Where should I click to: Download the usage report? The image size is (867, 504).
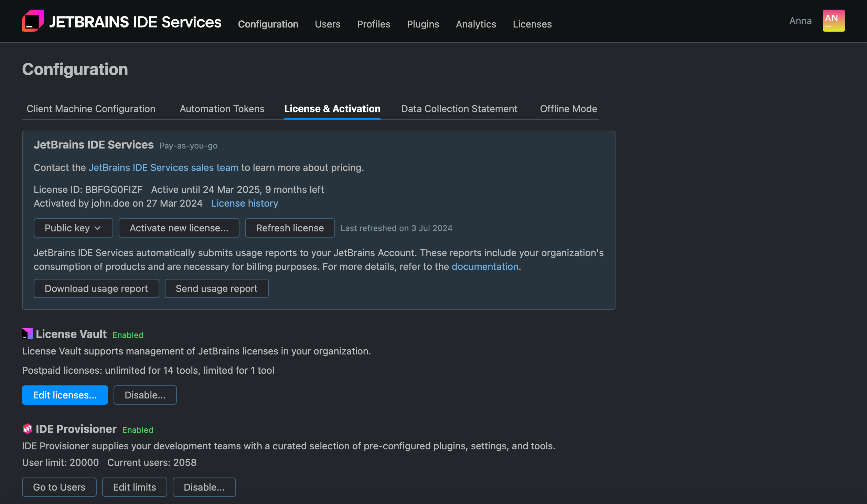96,288
